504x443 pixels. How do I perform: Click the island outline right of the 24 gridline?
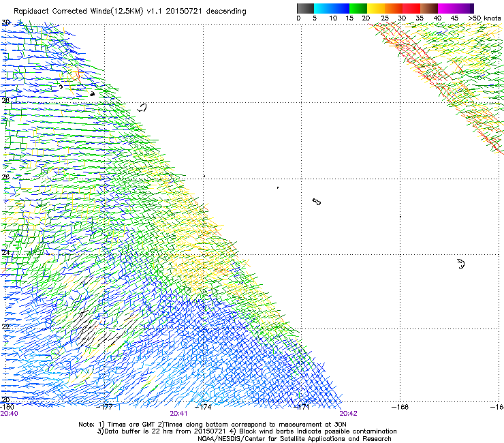[461, 264]
